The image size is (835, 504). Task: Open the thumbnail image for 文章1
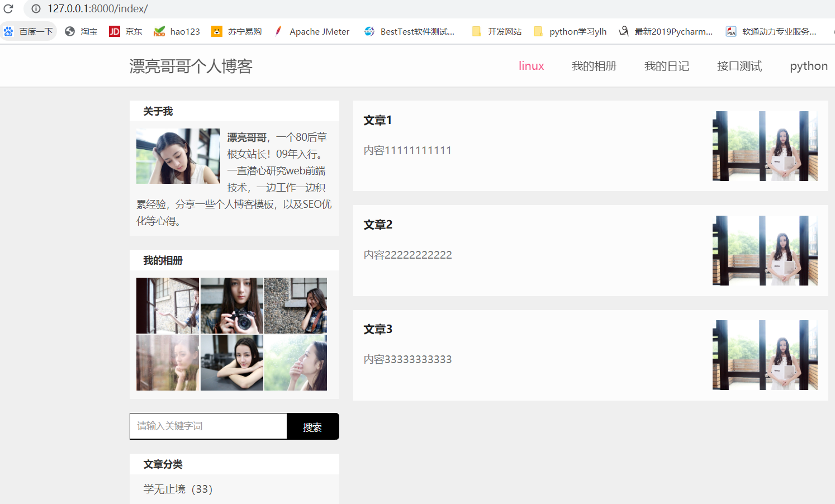point(765,146)
